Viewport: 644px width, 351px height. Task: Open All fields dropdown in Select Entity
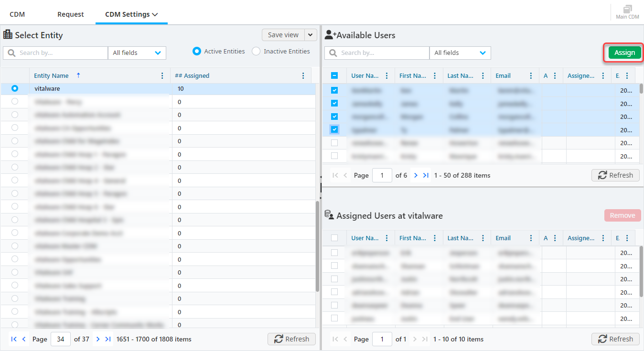tap(137, 53)
